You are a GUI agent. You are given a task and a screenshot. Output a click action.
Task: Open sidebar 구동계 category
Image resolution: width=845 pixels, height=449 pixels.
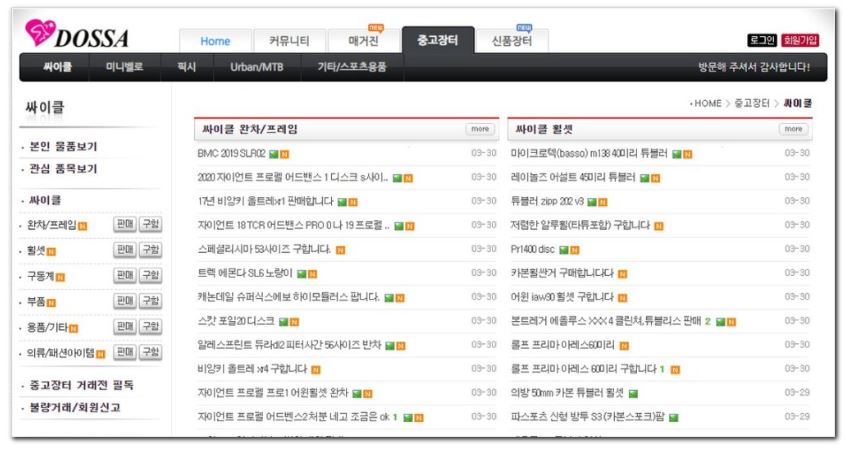[40, 276]
